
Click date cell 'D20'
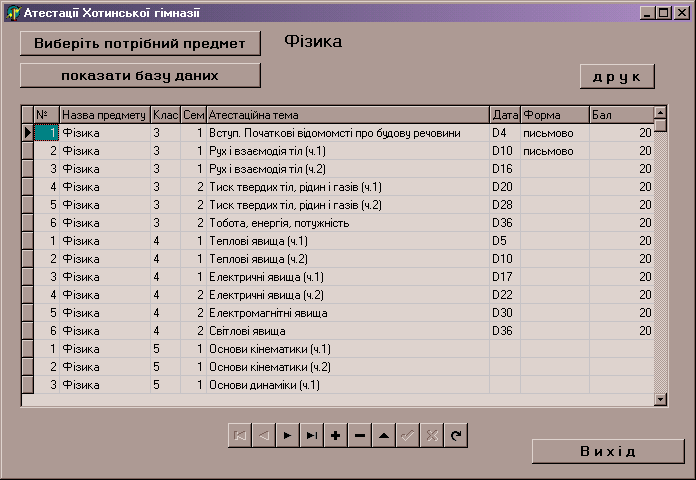pyautogui.click(x=505, y=187)
